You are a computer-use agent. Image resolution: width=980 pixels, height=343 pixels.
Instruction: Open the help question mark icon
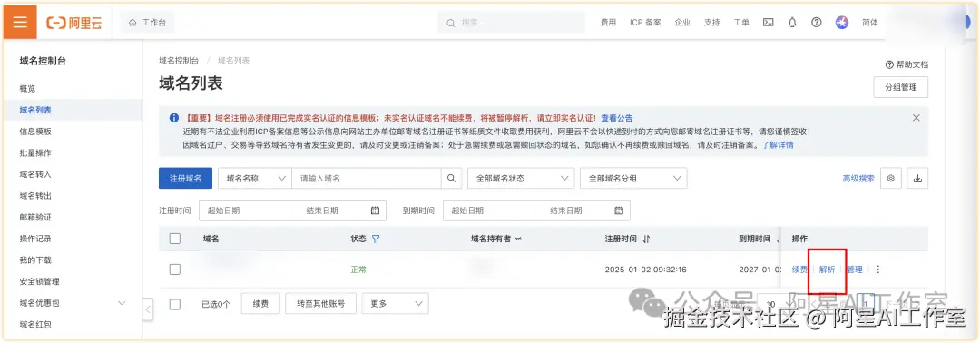tap(817, 23)
